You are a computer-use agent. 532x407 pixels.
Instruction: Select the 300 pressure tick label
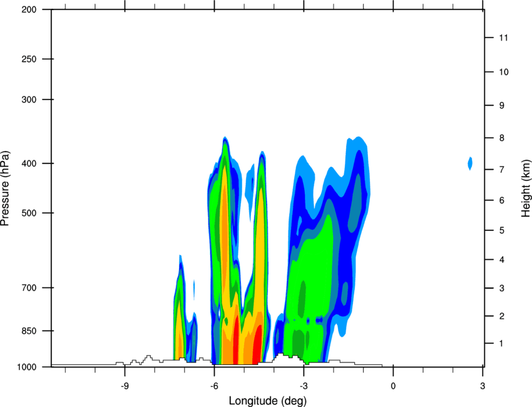coord(29,100)
